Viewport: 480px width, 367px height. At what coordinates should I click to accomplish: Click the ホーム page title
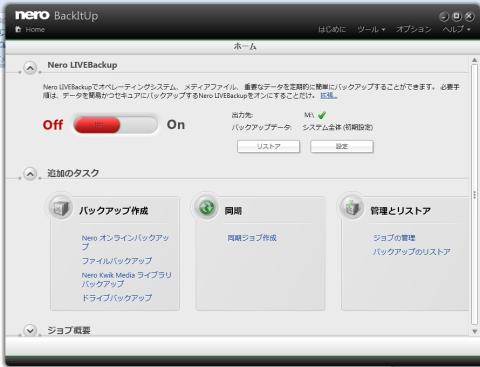245,47
